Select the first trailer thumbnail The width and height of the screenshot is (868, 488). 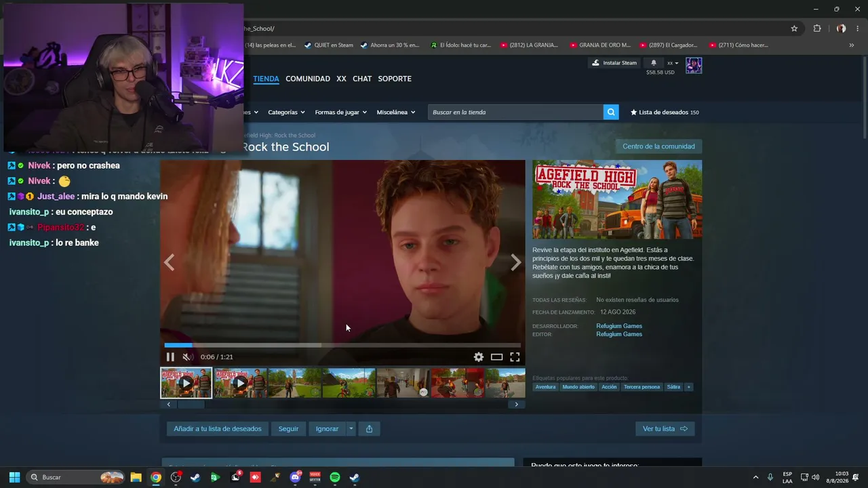point(186,383)
